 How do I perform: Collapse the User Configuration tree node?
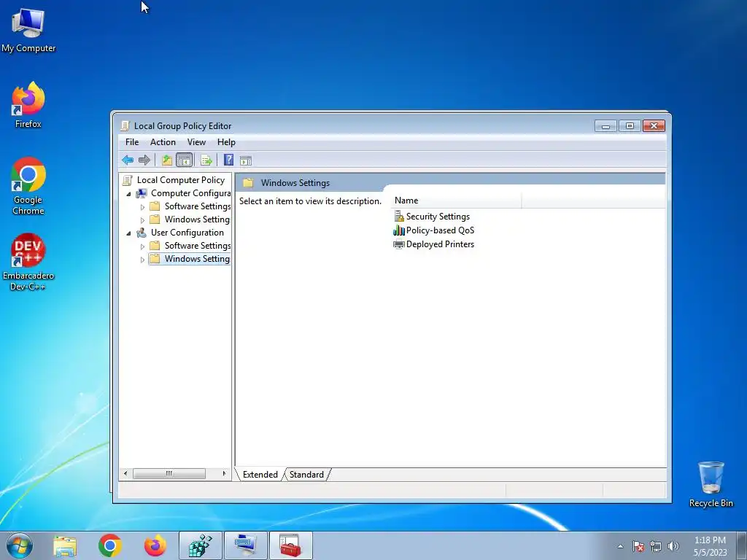click(128, 233)
